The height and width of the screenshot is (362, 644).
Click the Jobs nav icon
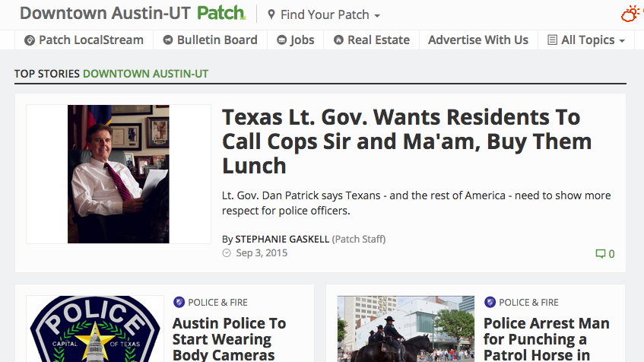pyautogui.click(x=281, y=40)
